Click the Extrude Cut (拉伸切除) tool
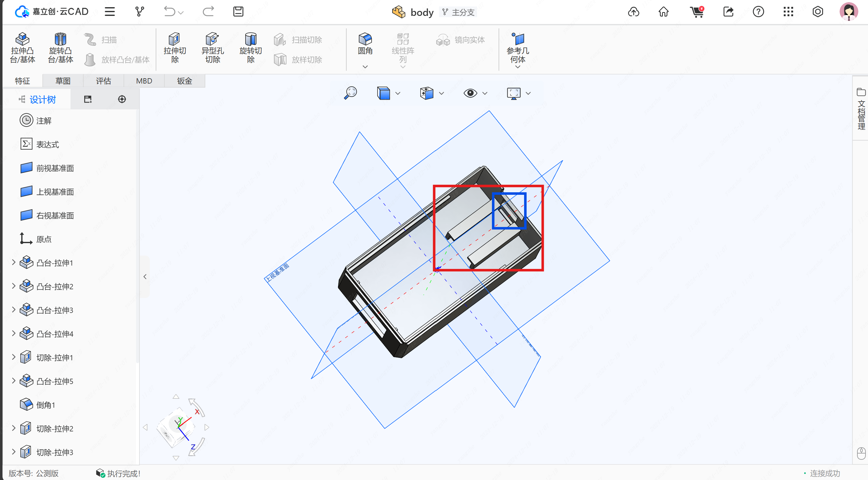 tap(174, 47)
